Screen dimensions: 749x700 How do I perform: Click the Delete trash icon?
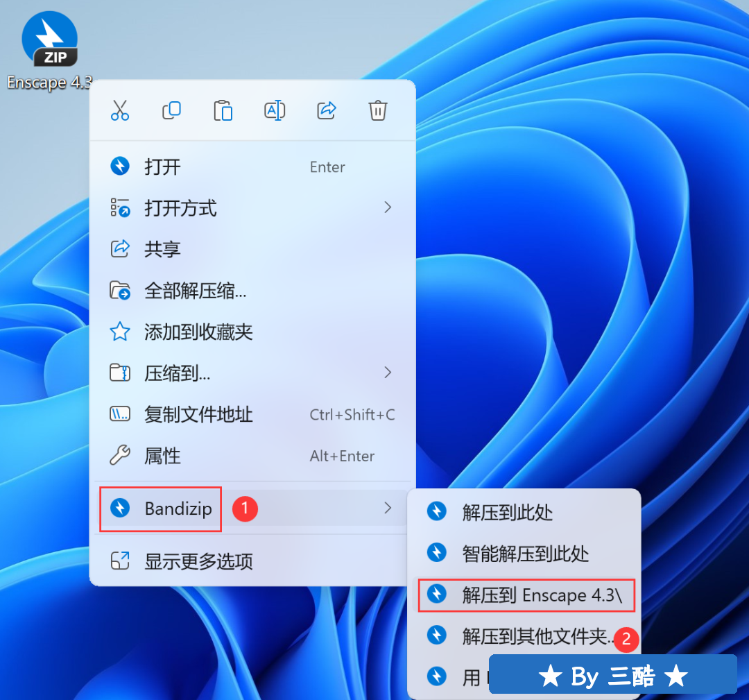point(378,110)
